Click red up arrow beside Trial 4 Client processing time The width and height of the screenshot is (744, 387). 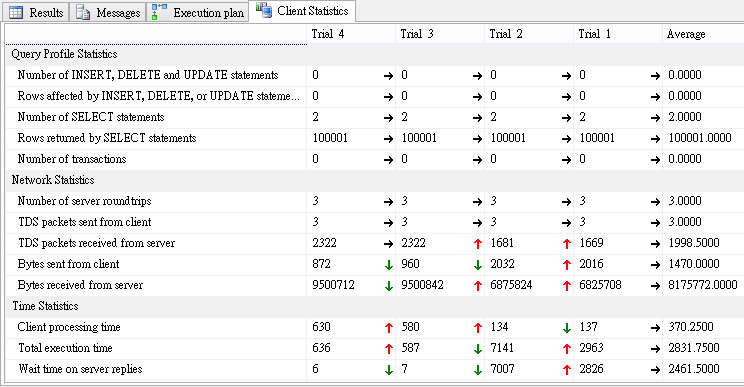tap(389, 328)
